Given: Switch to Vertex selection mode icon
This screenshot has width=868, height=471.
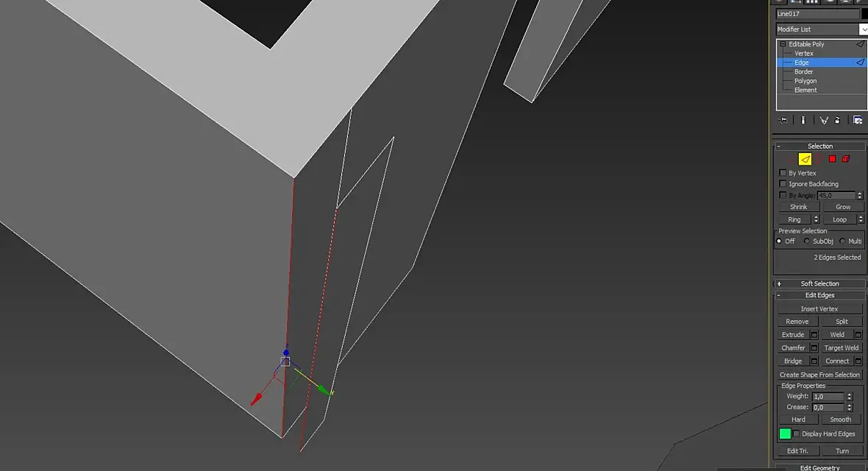Looking at the screenshot, I should (791, 160).
